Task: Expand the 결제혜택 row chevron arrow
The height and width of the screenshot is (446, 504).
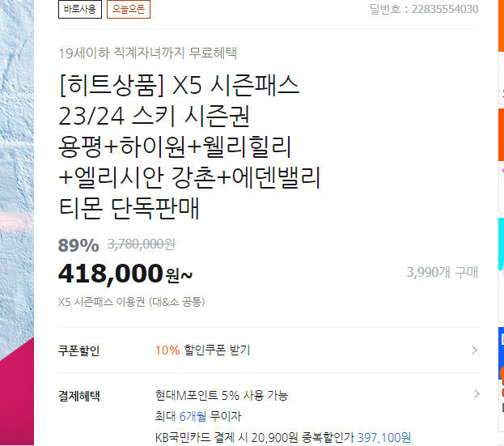Action: pos(476,394)
